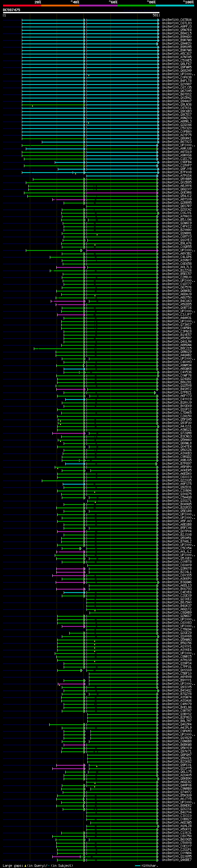The height and width of the screenshot is (868, 197).
Task: Click the orange ~40% identity legend bar
Action: (60, 6)
